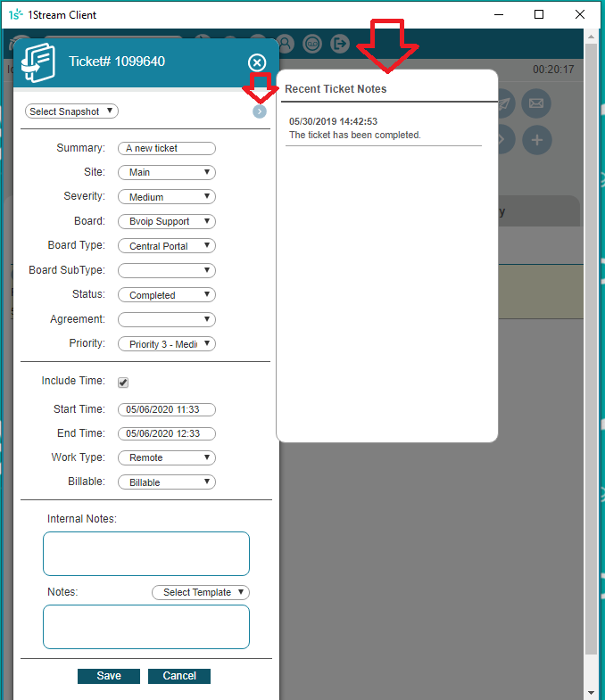
Task: Open Work Type dropdown showing Remote
Action: click(167, 457)
